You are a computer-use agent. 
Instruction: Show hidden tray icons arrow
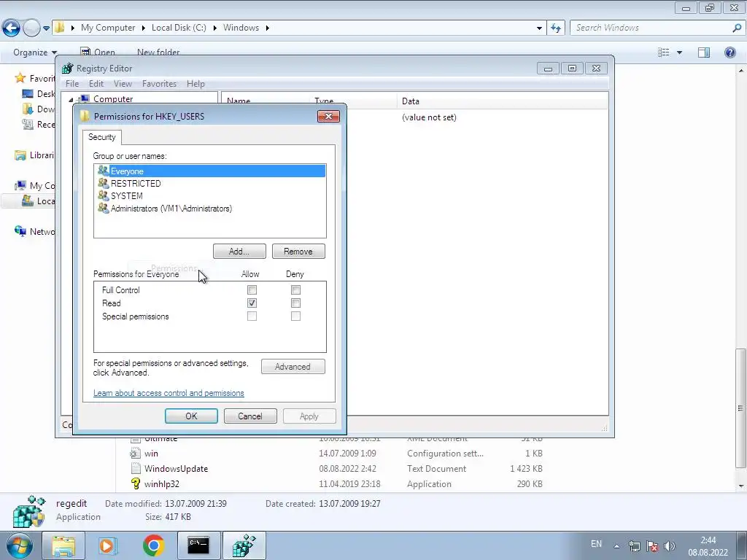616,546
